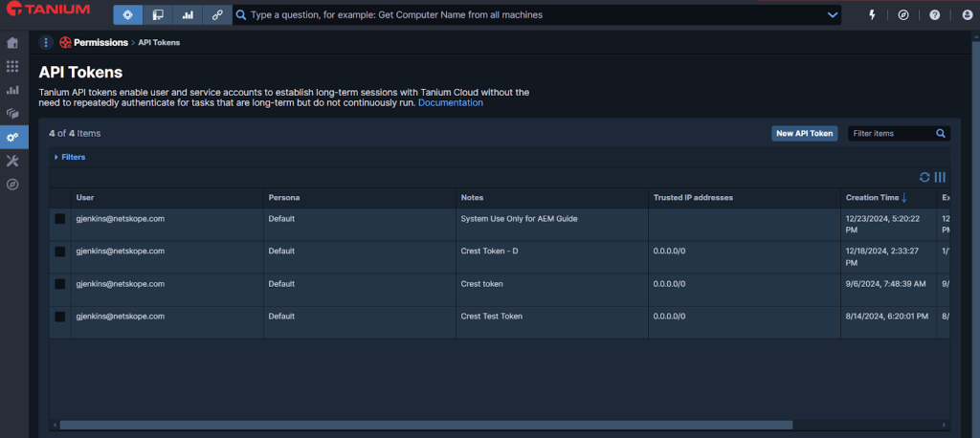Viewport: 980px width, 438px height.
Task: Go to Home in the left sidebar
Action: pyautogui.click(x=12, y=42)
